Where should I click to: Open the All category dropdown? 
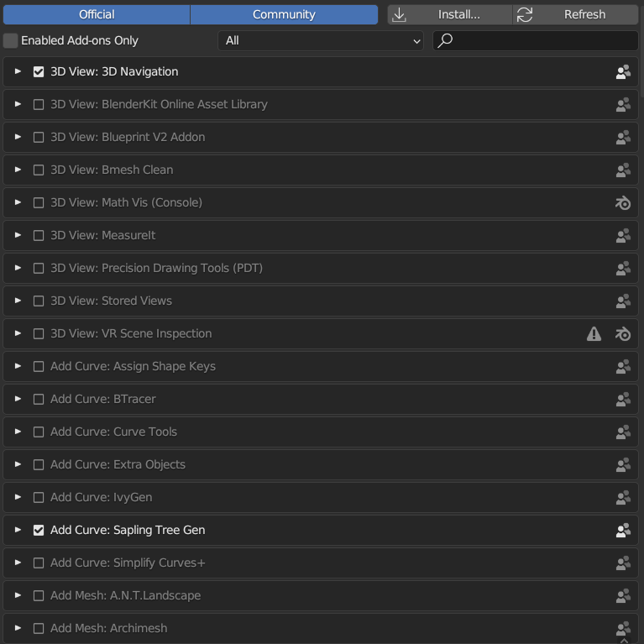pos(321,40)
